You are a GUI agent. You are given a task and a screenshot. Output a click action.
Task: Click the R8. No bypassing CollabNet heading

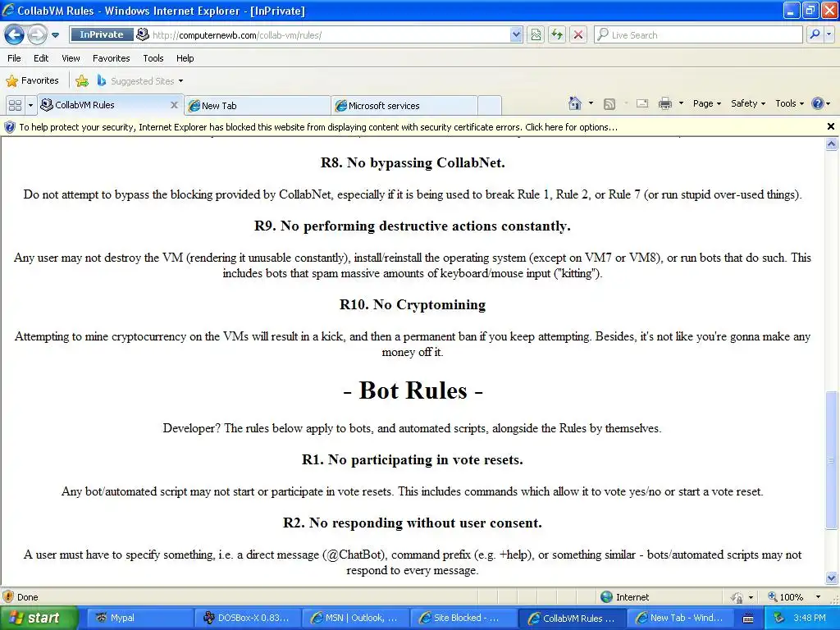point(413,163)
